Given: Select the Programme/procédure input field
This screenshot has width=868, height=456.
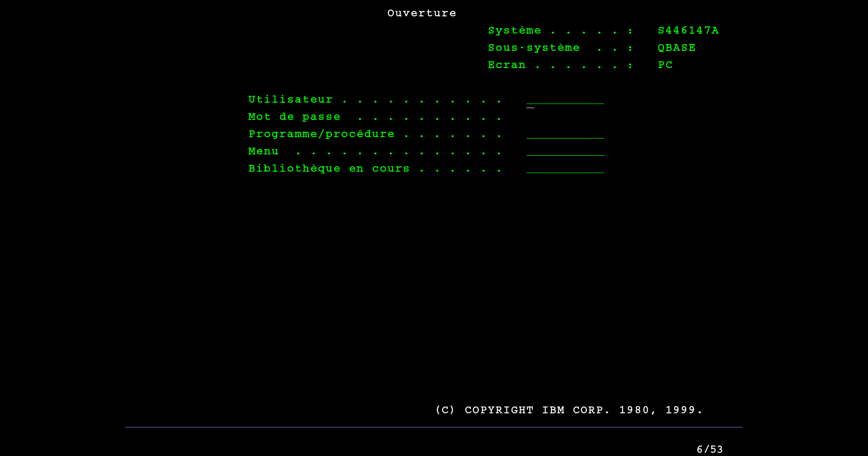Looking at the screenshot, I should coord(565,134).
